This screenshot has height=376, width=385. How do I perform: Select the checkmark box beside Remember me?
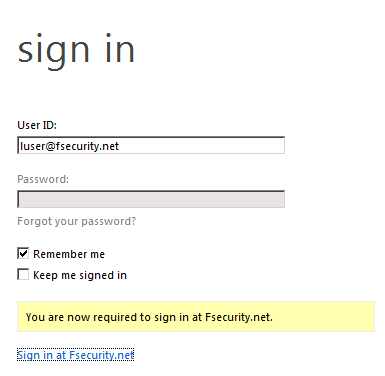pyautogui.click(x=23, y=253)
